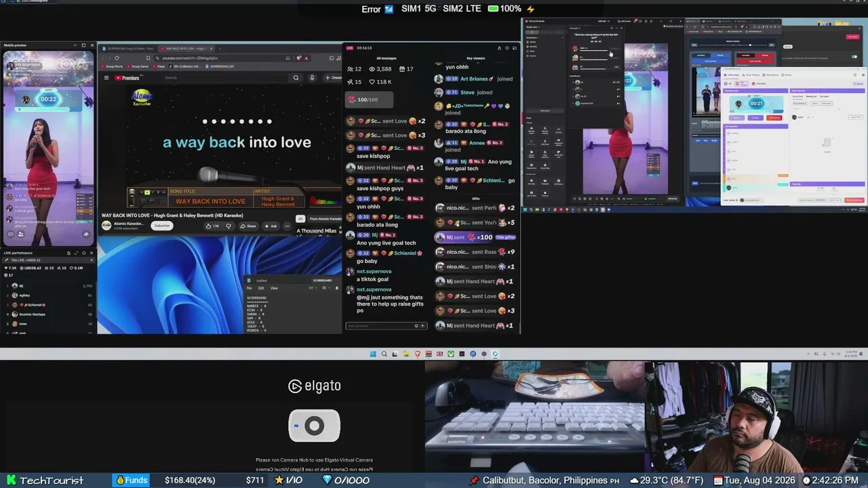868x488 pixels.
Task: Click the '3,588' viewers count
Action: (x=380, y=69)
